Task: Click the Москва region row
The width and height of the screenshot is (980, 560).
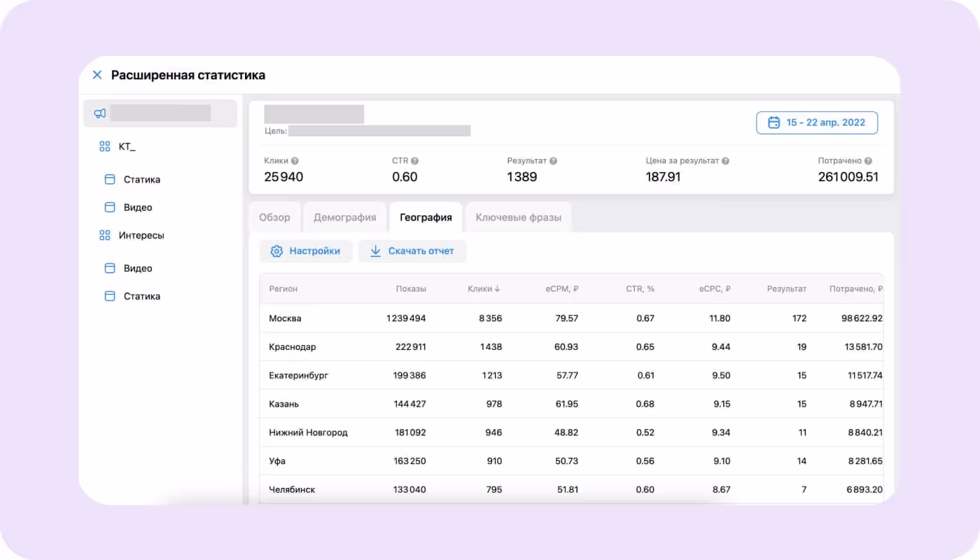Action: (571, 318)
